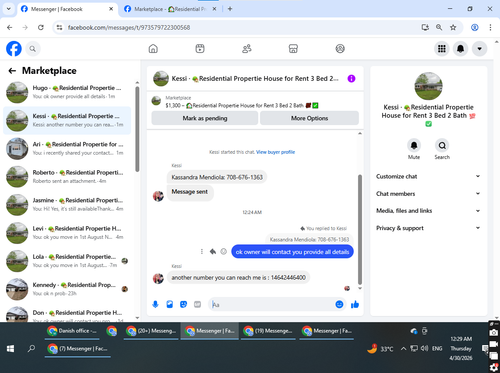Open the Friends icon in top navigation
This screenshot has height=373, width=500.
tap(247, 49)
